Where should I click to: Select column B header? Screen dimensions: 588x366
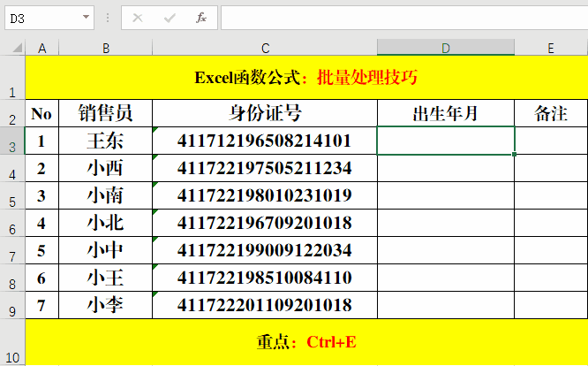click(x=106, y=48)
